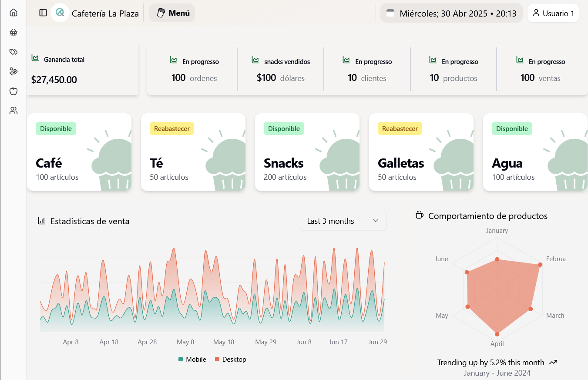Expand the Last 3 months dropdown
588x380 pixels.
pos(343,221)
